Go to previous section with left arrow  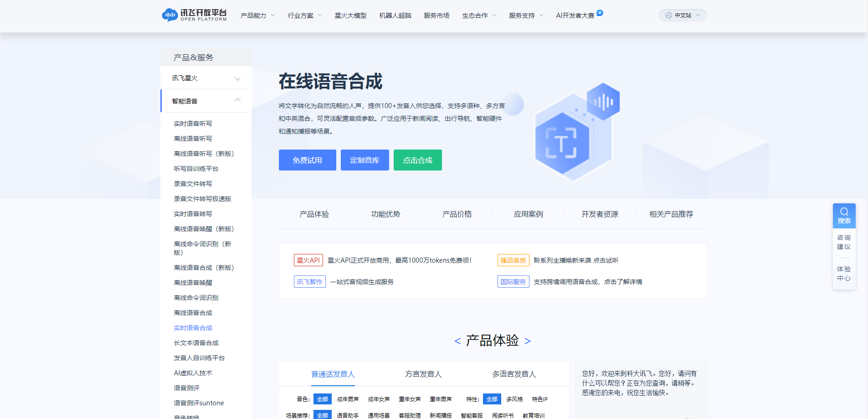pos(457,341)
